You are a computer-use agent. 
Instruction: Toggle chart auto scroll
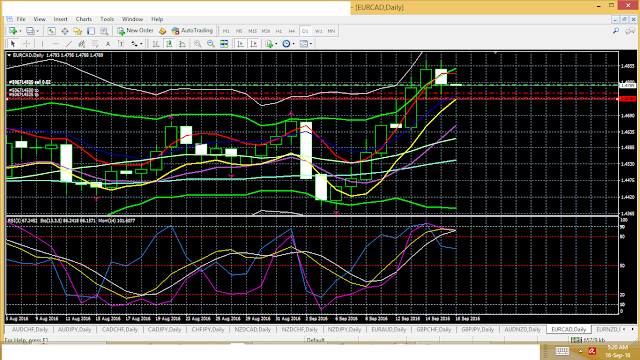click(x=240, y=44)
